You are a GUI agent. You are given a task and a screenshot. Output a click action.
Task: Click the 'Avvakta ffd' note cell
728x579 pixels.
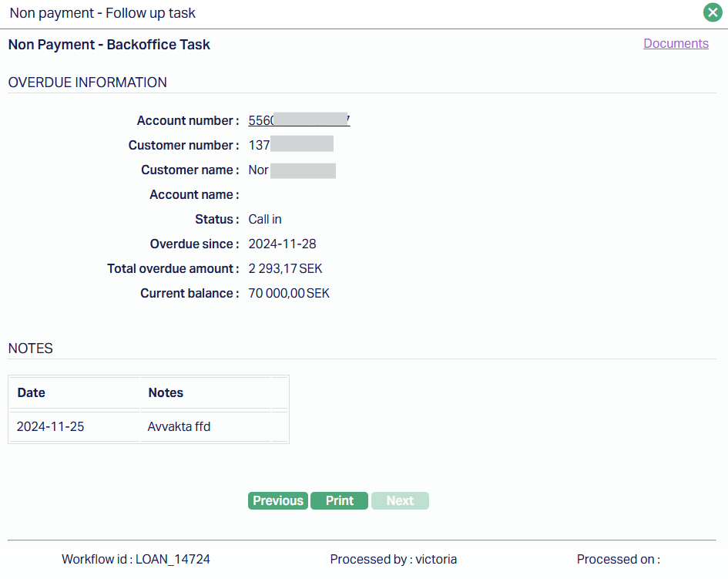(x=179, y=426)
